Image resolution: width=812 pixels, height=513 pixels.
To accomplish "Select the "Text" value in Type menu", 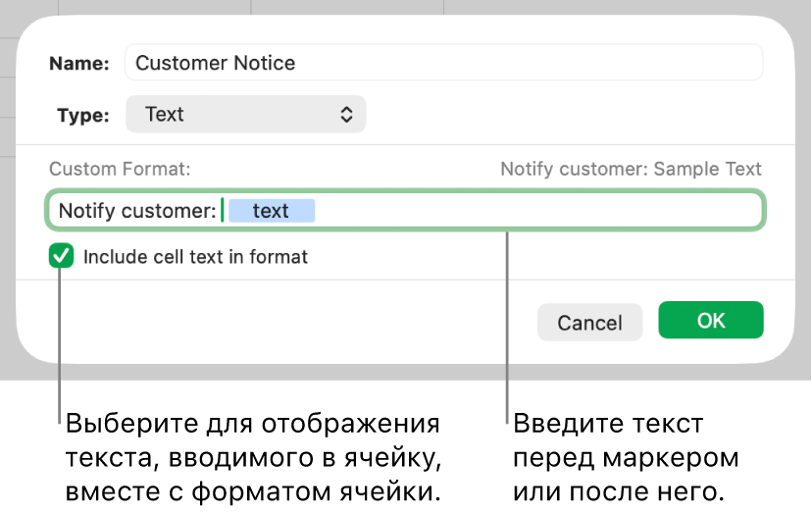I will tap(165, 114).
